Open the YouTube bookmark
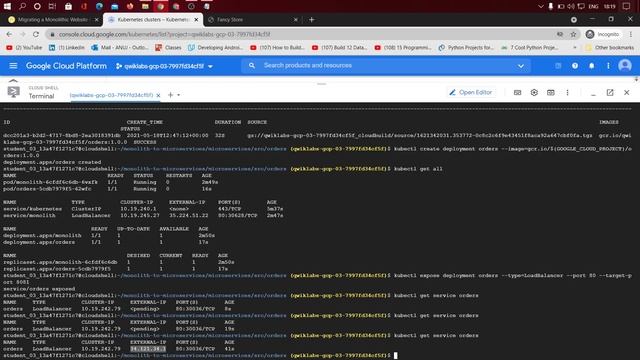640x360 pixels. pos(24,48)
